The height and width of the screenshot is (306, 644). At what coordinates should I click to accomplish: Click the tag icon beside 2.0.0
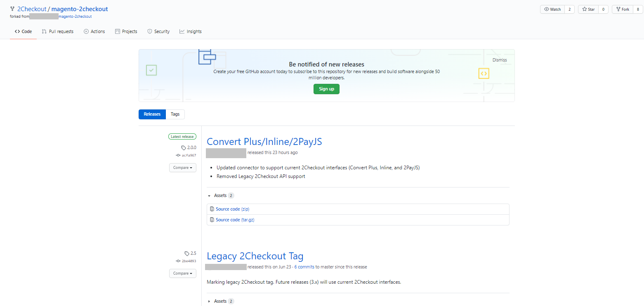coord(184,147)
